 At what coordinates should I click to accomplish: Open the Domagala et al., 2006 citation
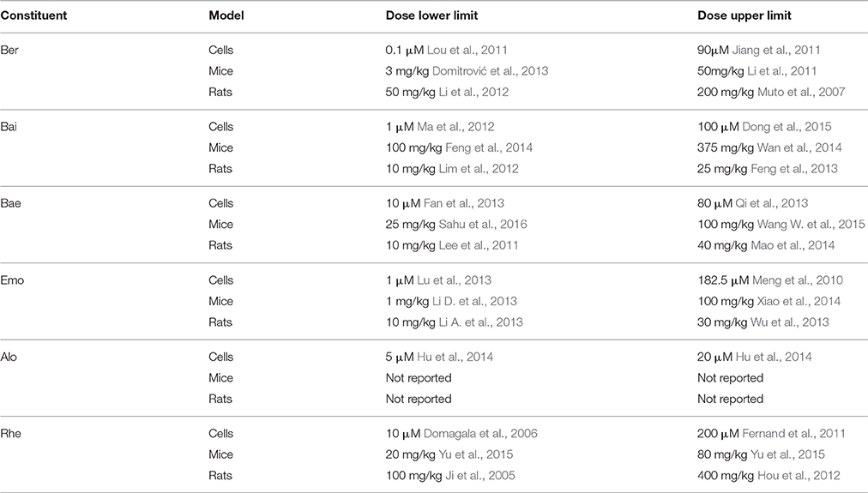click(x=480, y=433)
